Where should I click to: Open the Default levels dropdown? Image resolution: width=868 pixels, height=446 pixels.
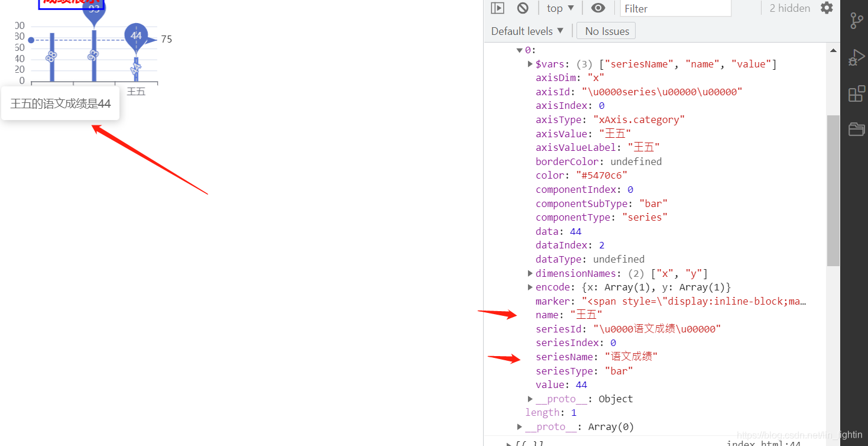(527, 31)
